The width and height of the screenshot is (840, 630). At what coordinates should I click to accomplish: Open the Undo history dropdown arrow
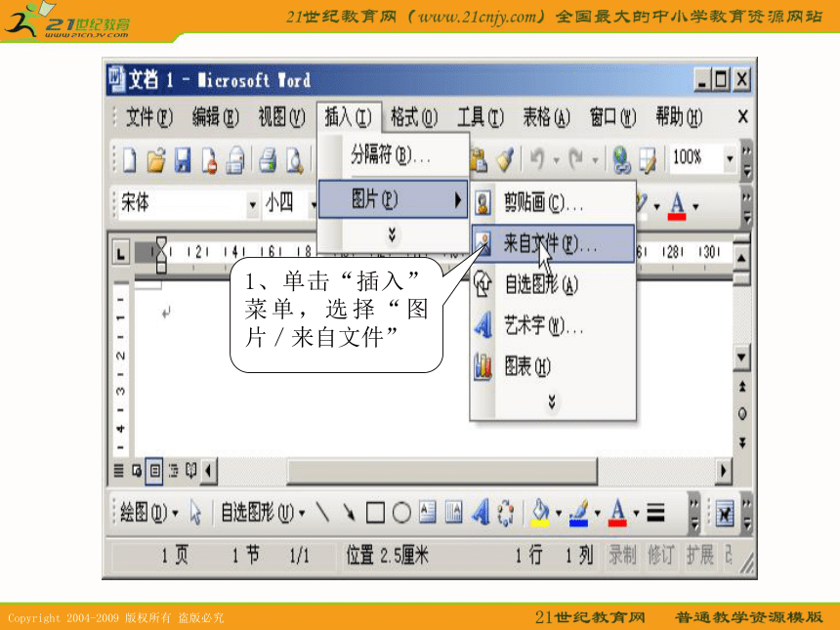(x=557, y=160)
